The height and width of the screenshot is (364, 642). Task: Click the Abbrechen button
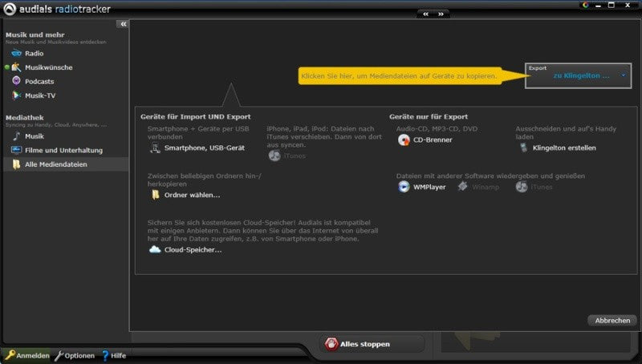612,320
